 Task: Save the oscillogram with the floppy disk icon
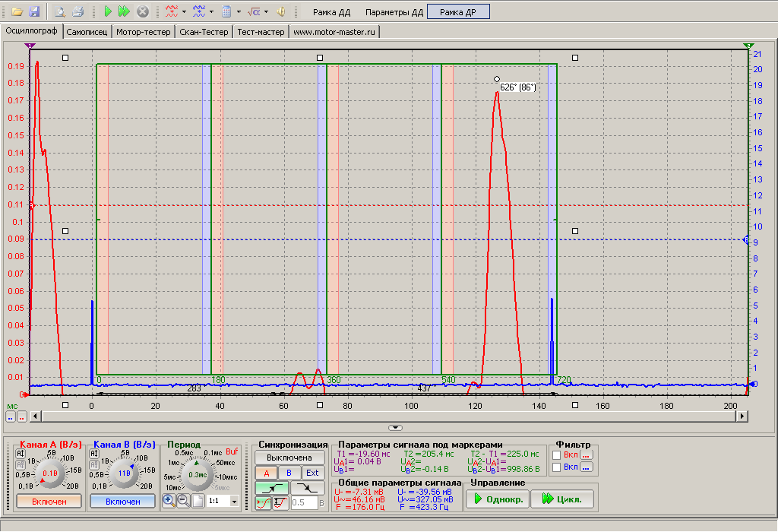coord(34,11)
